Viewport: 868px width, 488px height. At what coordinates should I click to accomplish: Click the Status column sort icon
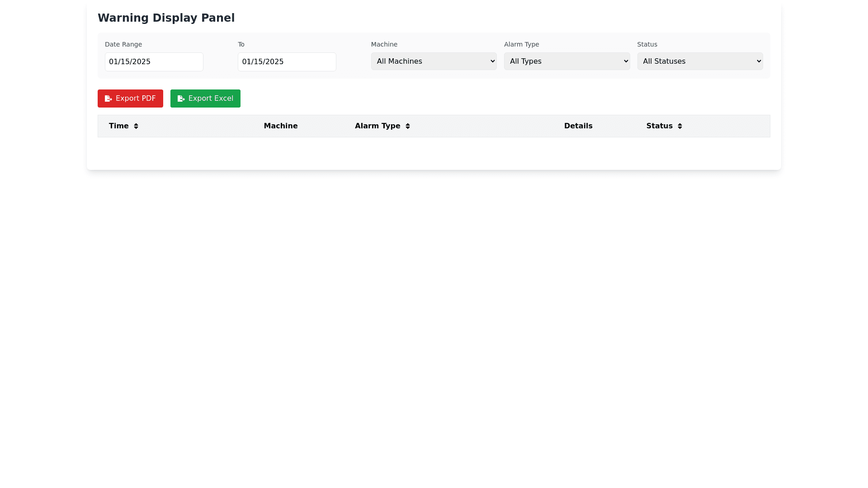(679, 126)
